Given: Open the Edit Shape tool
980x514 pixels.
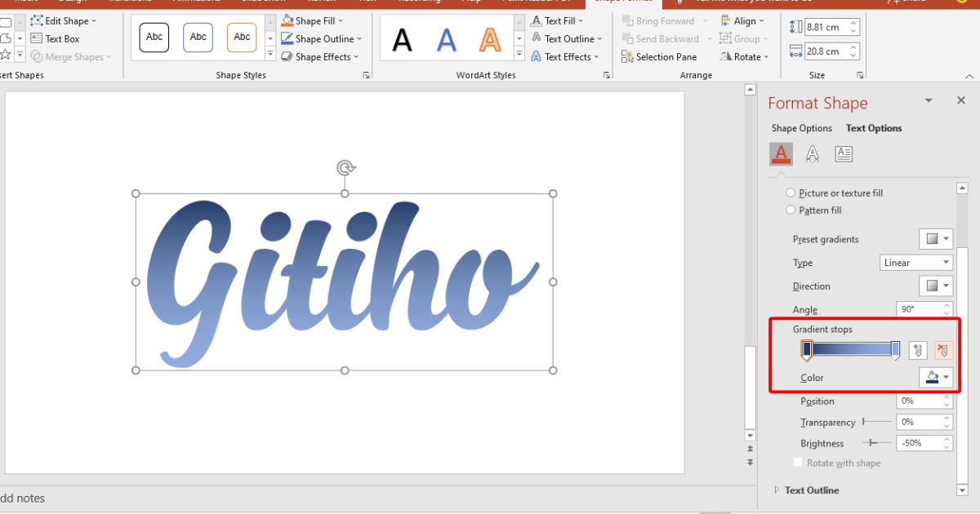Looking at the screenshot, I should [x=65, y=20].
